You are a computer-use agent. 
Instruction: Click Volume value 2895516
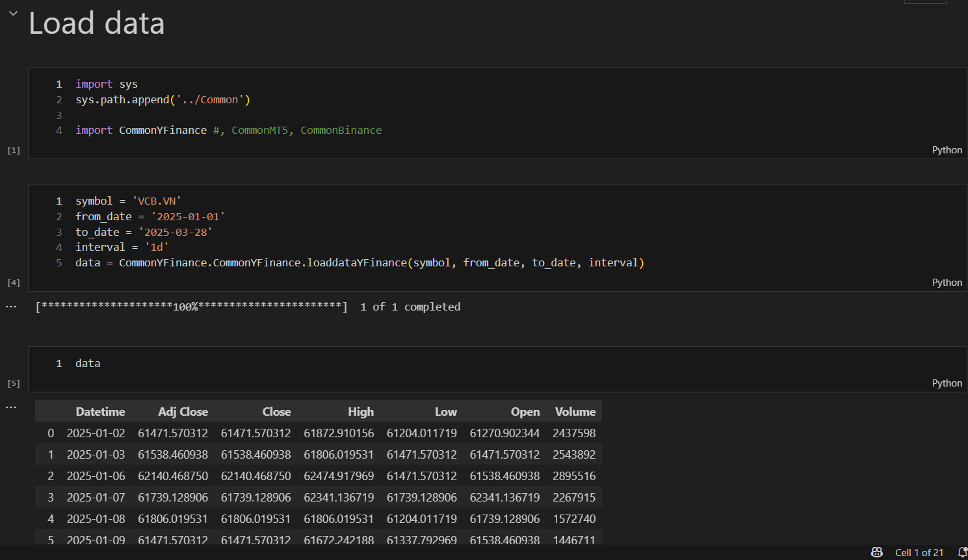coord(574,476)
